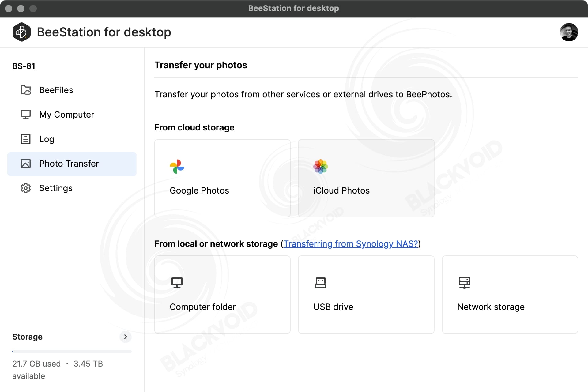The width and height of the screenshot is (588, 392).
Task: Click the Google Photos pinwheel icon
Action: point(177,167)
